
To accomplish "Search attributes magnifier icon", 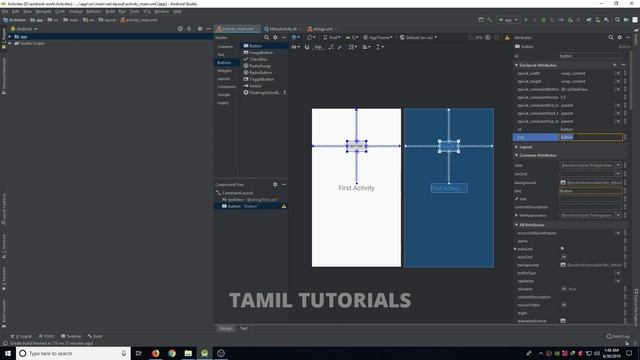I will 611,38.
